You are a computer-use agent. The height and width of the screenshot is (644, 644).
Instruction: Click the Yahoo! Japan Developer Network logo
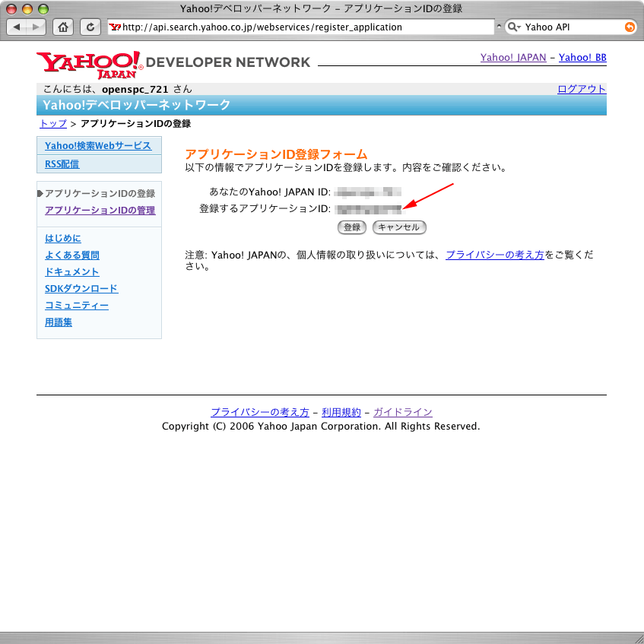point(173,65)
